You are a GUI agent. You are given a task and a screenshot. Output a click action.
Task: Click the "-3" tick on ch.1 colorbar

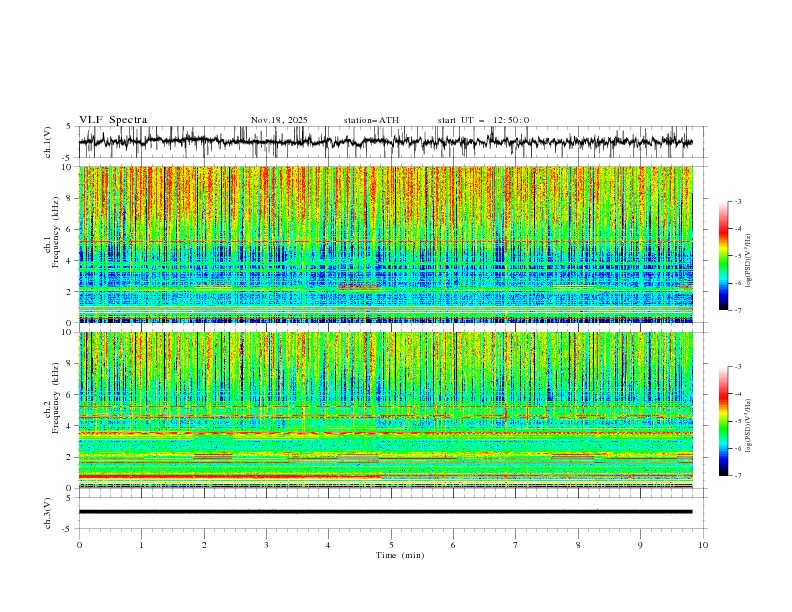[737, 201]
